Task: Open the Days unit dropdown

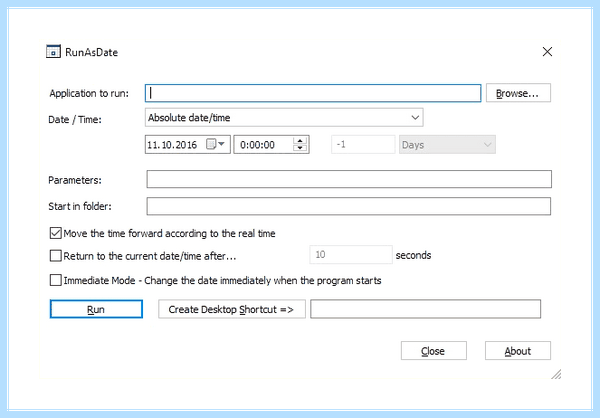Action: click(x=447, y=144)
